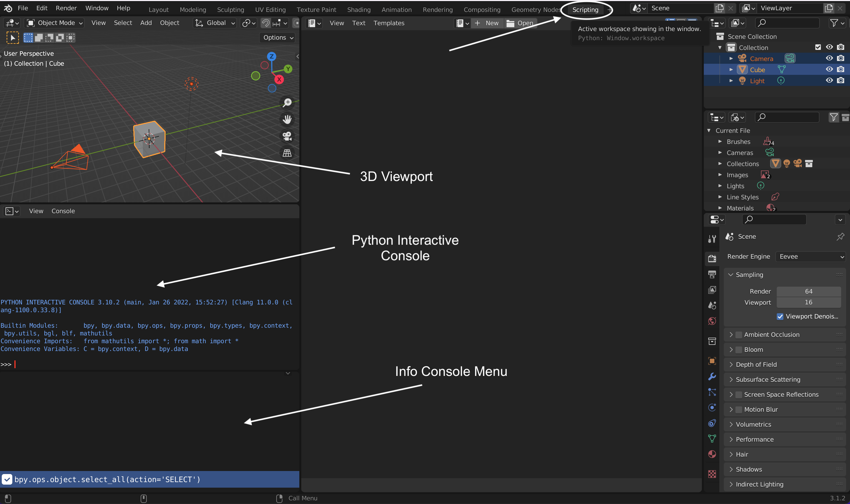The image size is (850, 504).
Task: Enable Bloom checkbox
Action: click(738, 350)
